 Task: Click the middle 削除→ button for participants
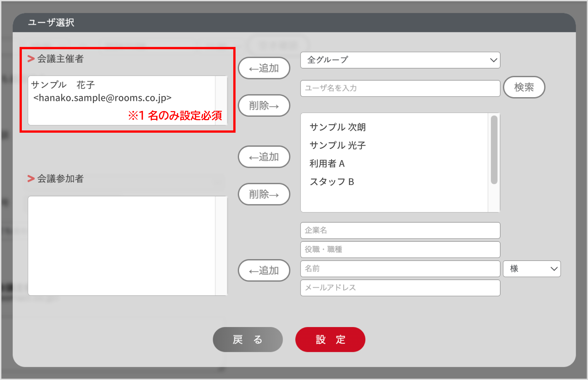click(264, 194)
